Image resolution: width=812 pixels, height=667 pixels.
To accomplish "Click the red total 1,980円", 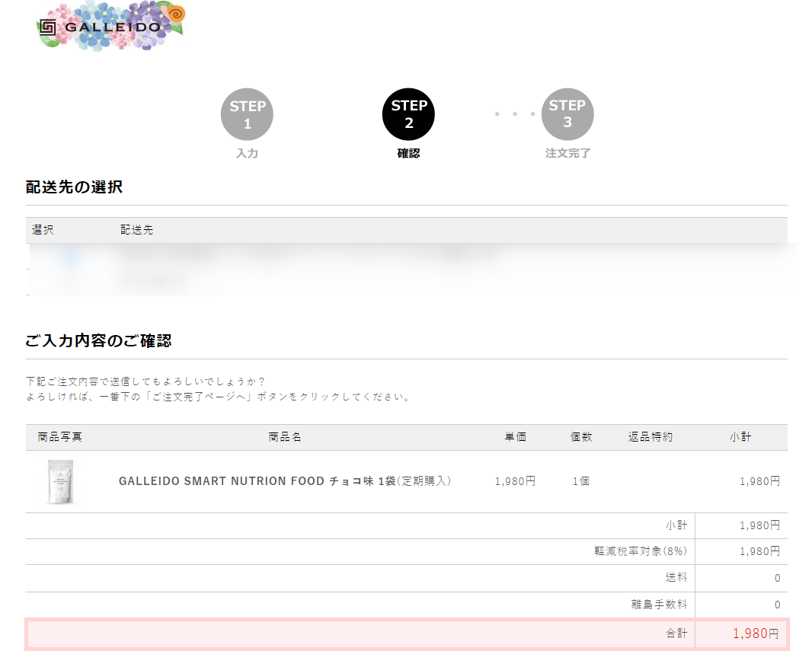I will [756, 633].
